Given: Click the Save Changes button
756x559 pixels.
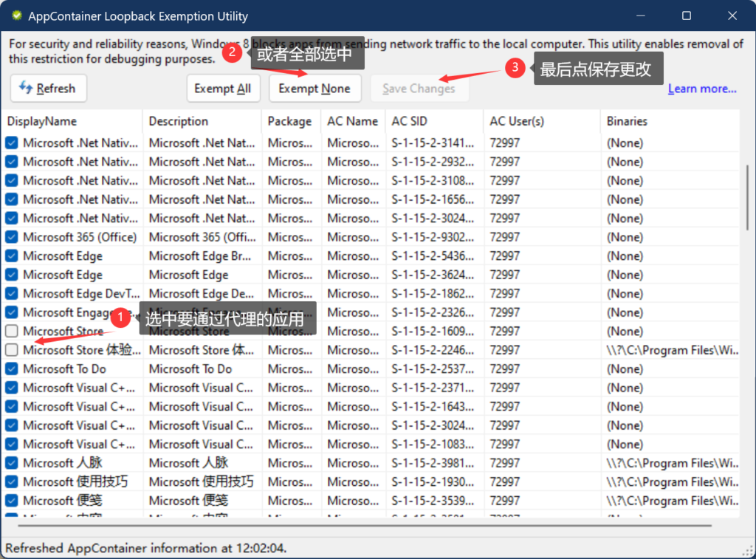Looking at the screenshot, I should point(419,89).
